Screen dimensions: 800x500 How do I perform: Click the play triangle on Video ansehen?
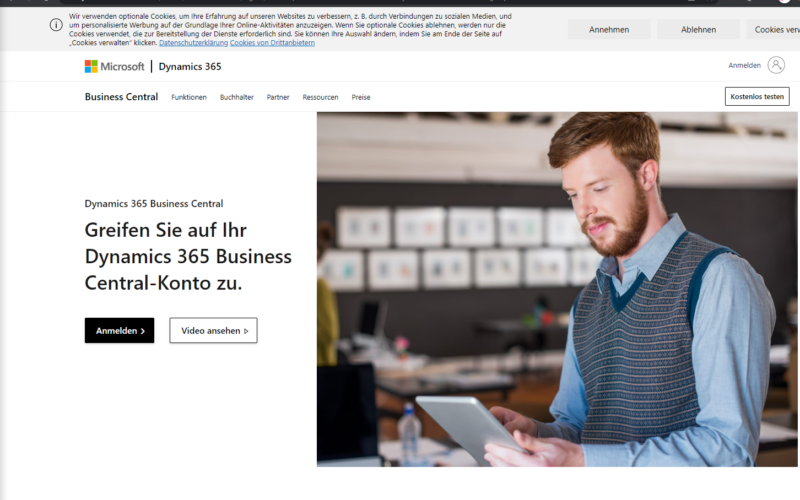(x=246, y=331)
